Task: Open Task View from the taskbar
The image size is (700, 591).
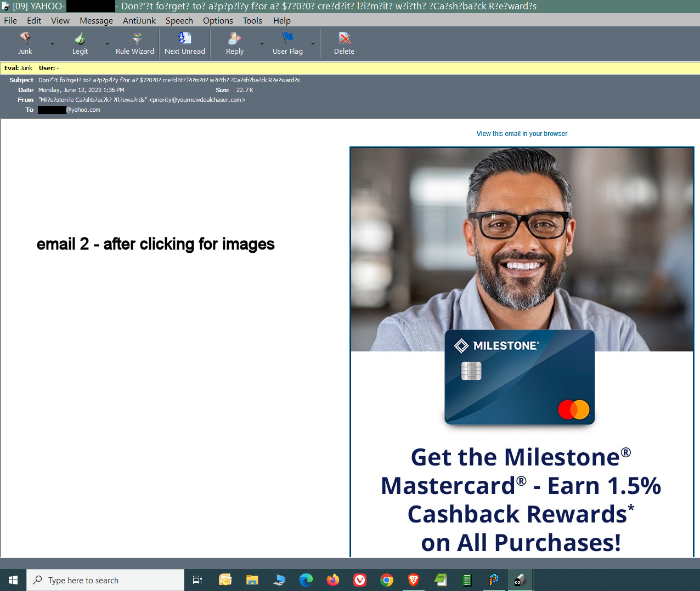Action: (x=197, y=580)
